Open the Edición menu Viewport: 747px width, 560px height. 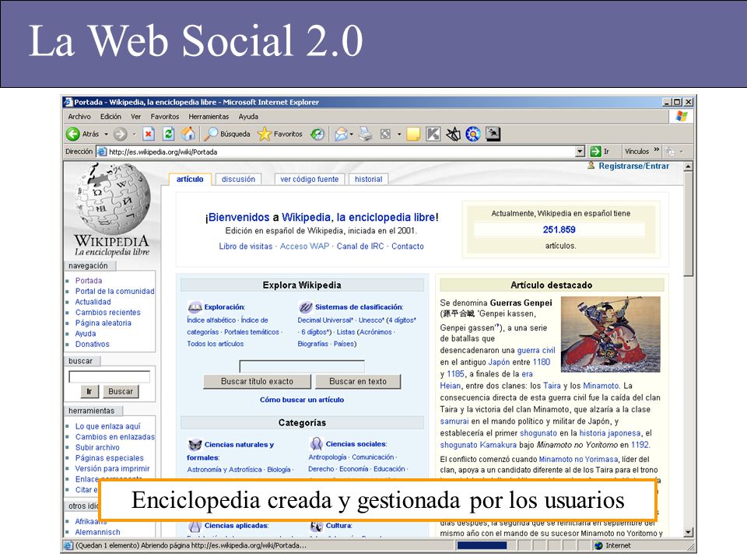(x=110, y=117)
